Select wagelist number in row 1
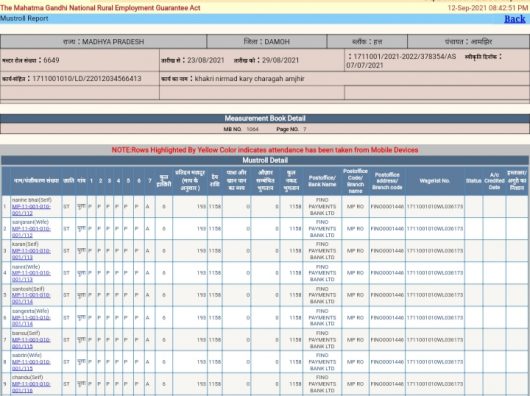The height and width of the screenshot is (396, 530). (x=434, y=206)
